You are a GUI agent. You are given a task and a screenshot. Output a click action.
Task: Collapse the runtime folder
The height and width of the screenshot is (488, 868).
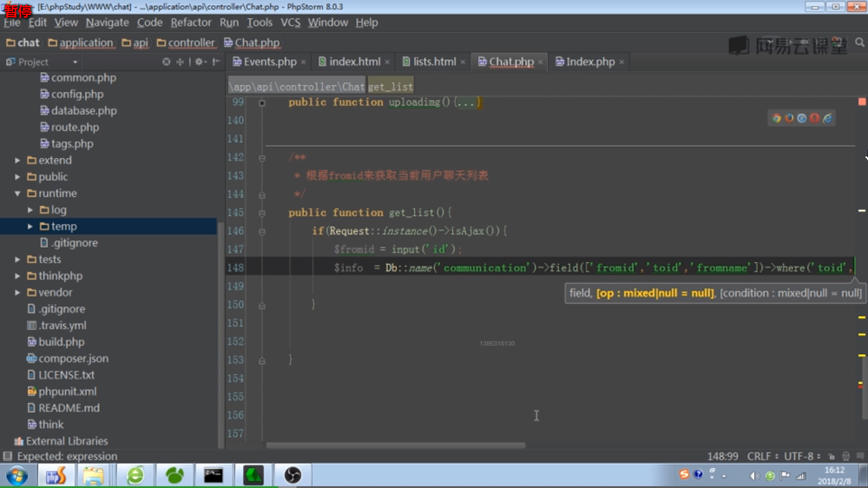(x=17, y=193)
